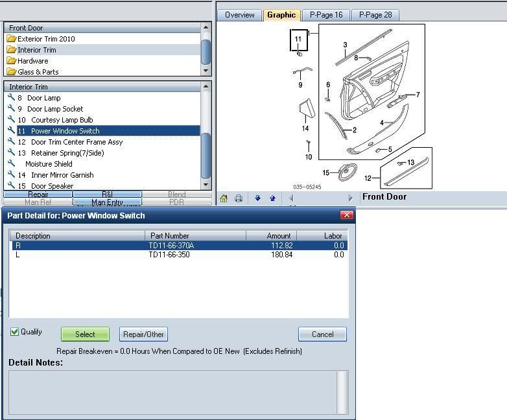The width and height of the screenshot is (507, 420).
Task: Open the Interior Trim folder
Action: point(36,50)
